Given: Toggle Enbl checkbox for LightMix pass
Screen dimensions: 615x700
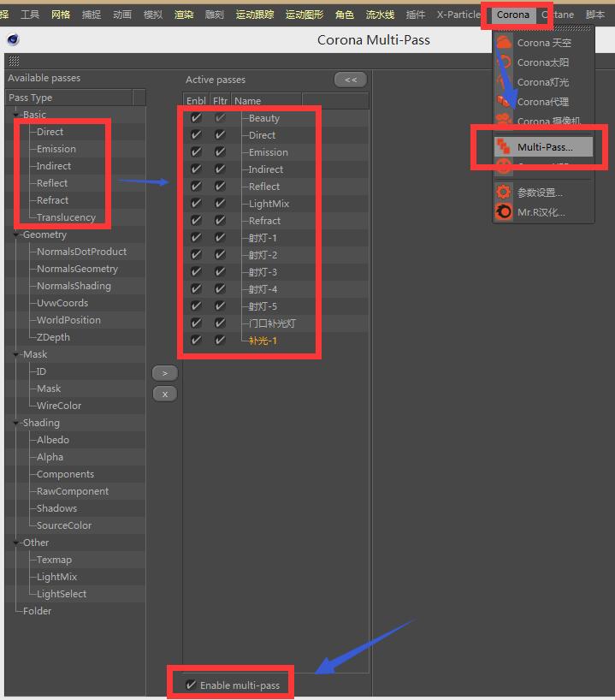Looking at the screenshot, I should click(x=196, y=204).
